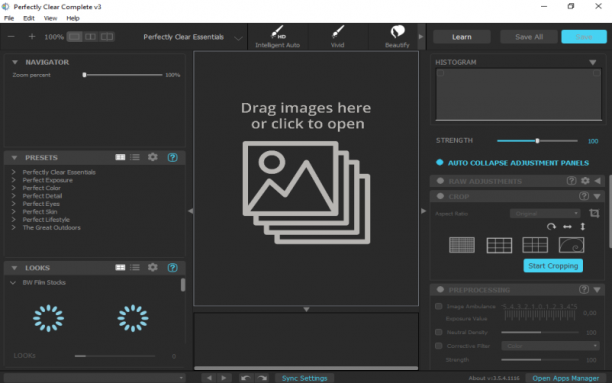Collapse the Histogram panel

coord(592,62)
